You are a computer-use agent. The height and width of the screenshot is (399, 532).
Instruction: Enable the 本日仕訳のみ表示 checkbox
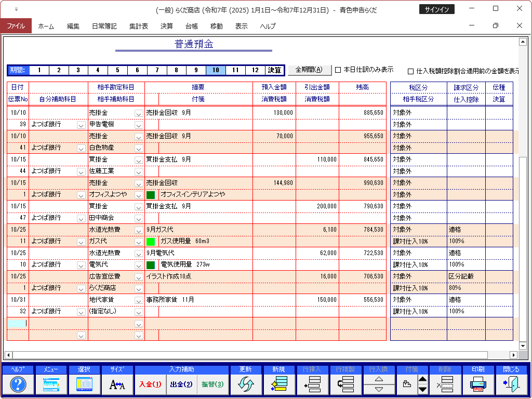click(338, 70)
